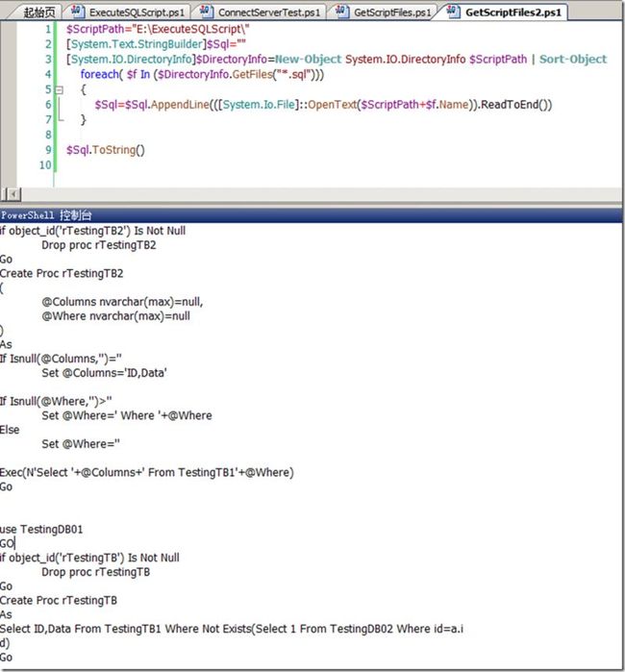The image size is (625, 672).
Task: Click console line 'Drop proc rTestingTB'
Action: tap(95, 572)
